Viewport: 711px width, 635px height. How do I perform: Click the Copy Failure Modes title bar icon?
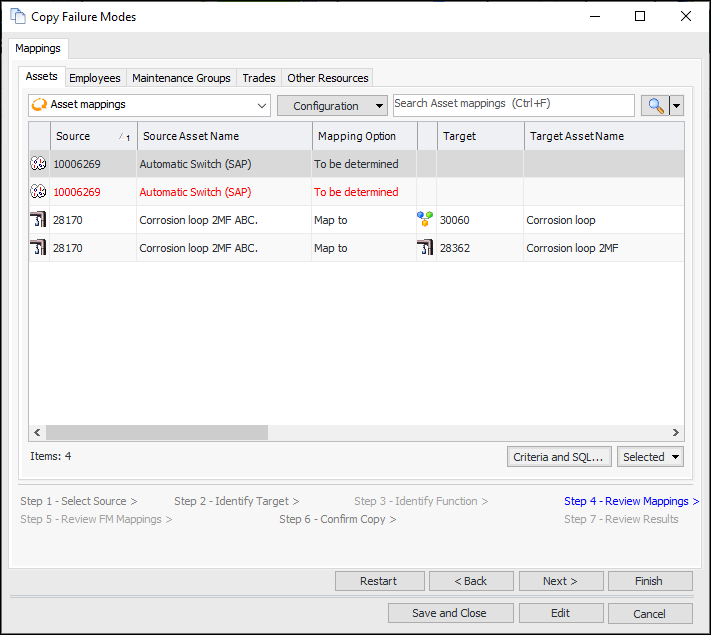18,16
